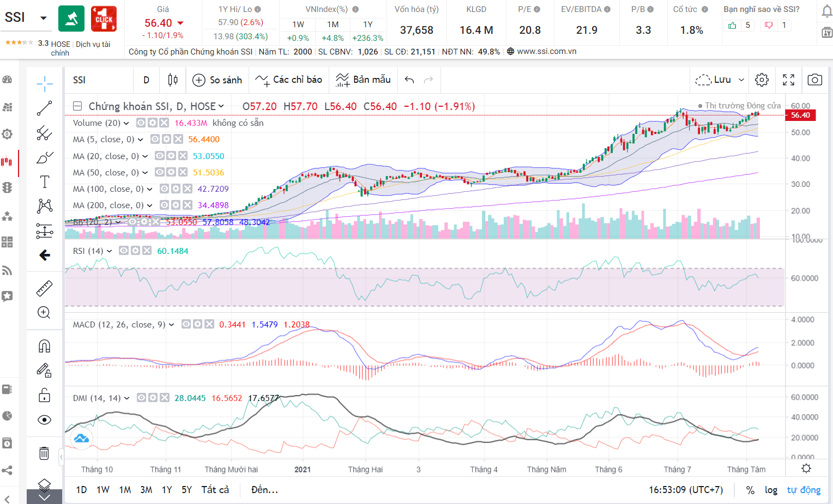The height and width of the screenshot is (504, 833).
Task: Expand the RSI (14) indicator chevron
Action: click(110, 251)
